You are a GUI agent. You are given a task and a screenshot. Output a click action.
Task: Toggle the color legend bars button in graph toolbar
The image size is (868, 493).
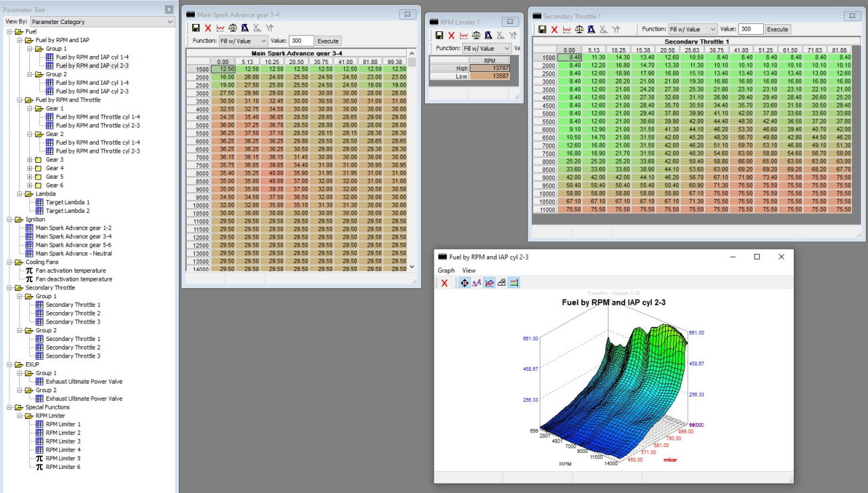tap(514, 283)
